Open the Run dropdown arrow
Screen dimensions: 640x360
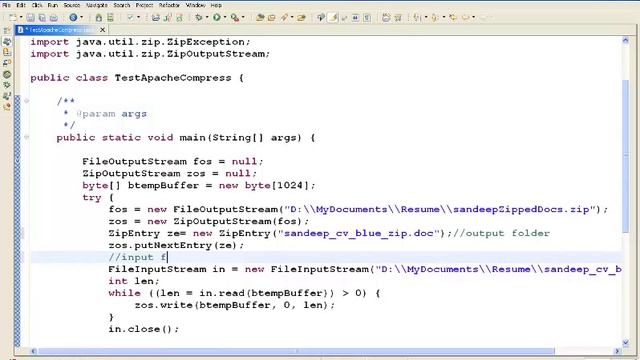225,18
